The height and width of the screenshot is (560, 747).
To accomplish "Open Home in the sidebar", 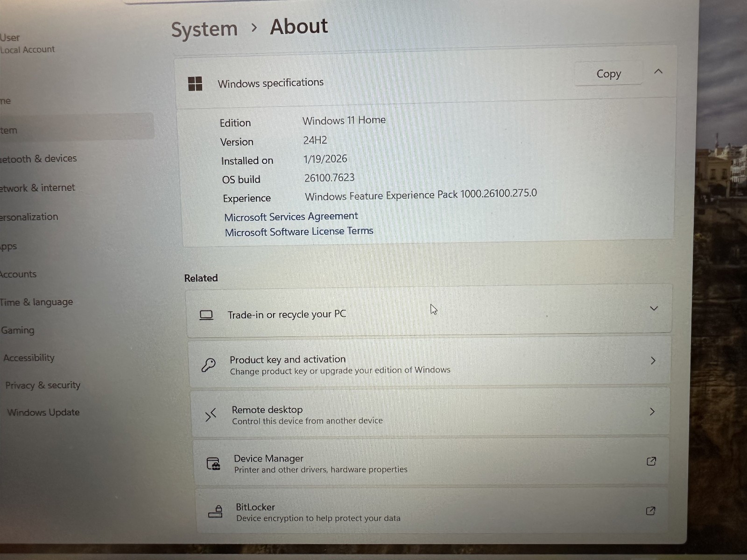I will click(x=6, y=101).
